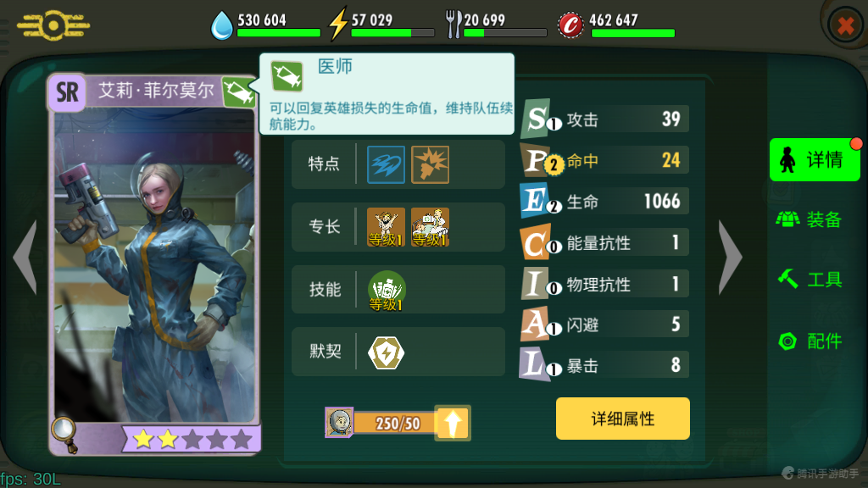Switch to the 配件 accessories tab

(810, 341)
